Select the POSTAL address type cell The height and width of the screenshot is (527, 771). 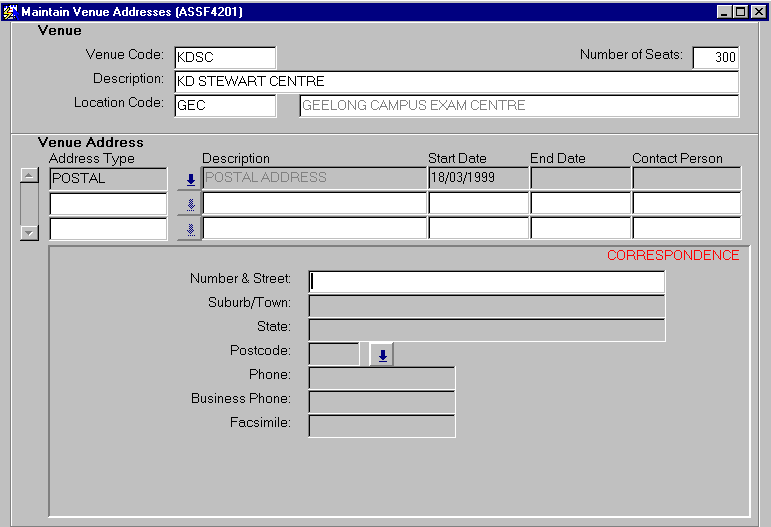tap(108, 178)
